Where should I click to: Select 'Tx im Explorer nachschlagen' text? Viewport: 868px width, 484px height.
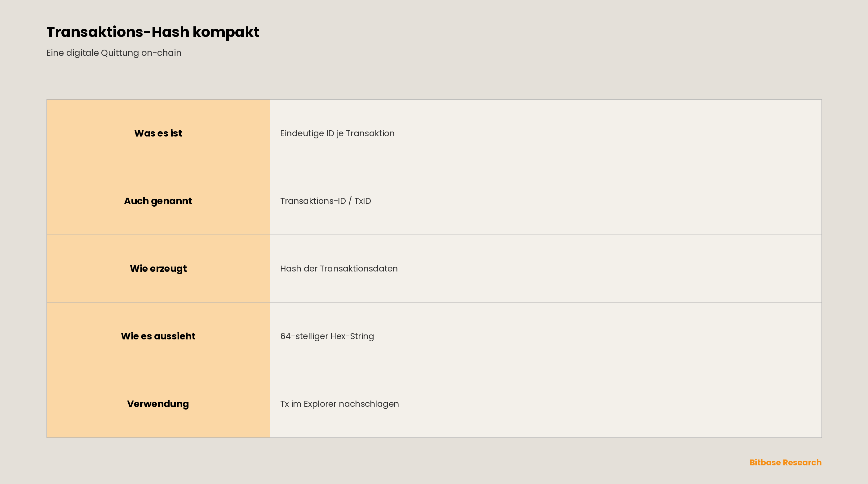click(x=340, y=404)
